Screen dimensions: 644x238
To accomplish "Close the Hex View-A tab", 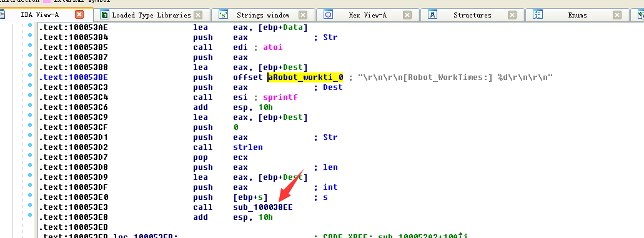I will pyautogui.click(x=407, y=15).
